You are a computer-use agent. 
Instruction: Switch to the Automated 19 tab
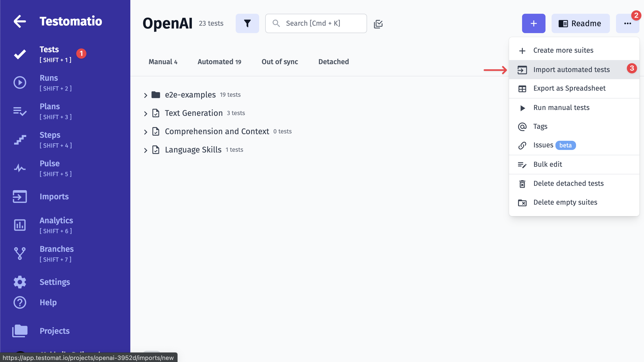[219, 62]
